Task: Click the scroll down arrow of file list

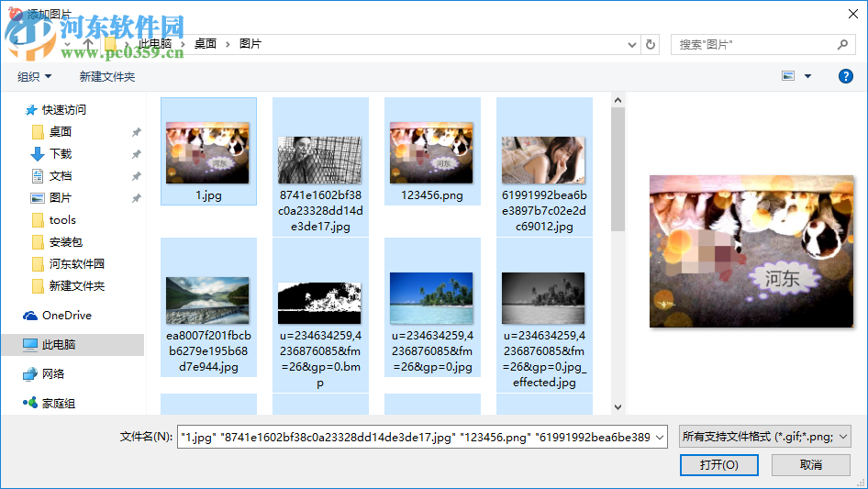Action: [x=618, y=407]
